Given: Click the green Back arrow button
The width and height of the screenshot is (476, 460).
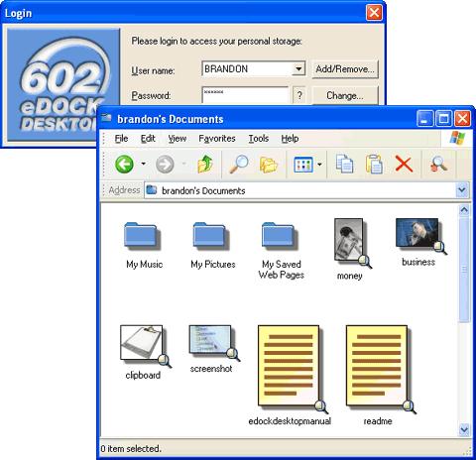Looking at the screenshot, I should click(124, 164).
